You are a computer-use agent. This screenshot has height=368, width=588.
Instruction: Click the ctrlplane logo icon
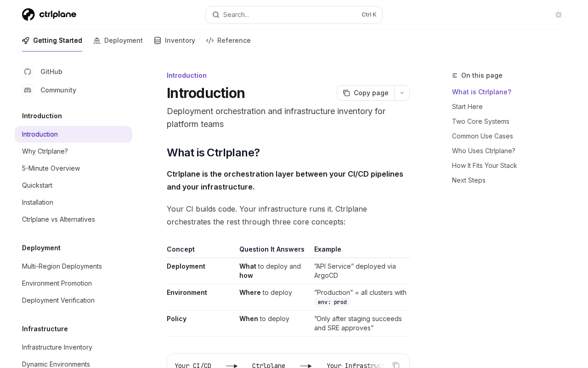tap(28, 15)
